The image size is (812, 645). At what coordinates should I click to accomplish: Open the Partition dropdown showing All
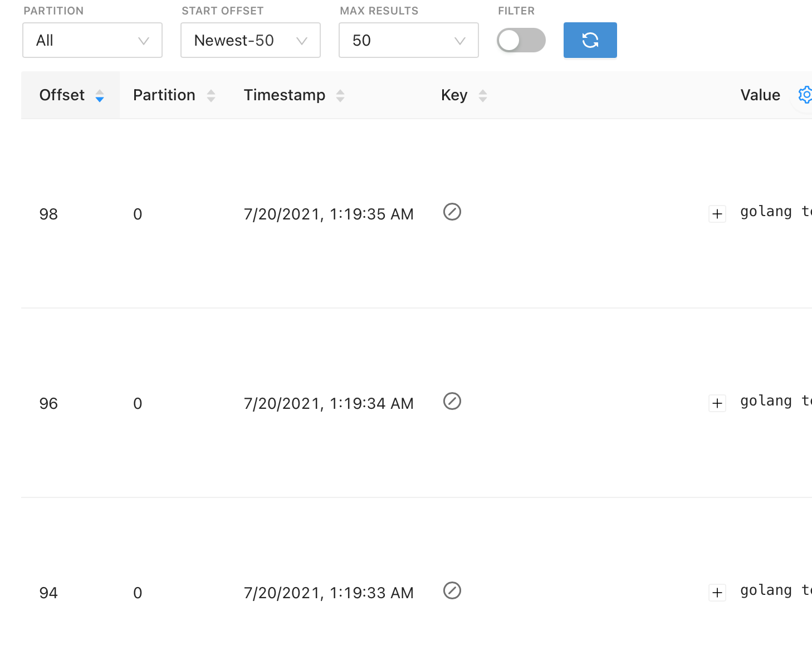pyautogui.click(x=92, y=40)
